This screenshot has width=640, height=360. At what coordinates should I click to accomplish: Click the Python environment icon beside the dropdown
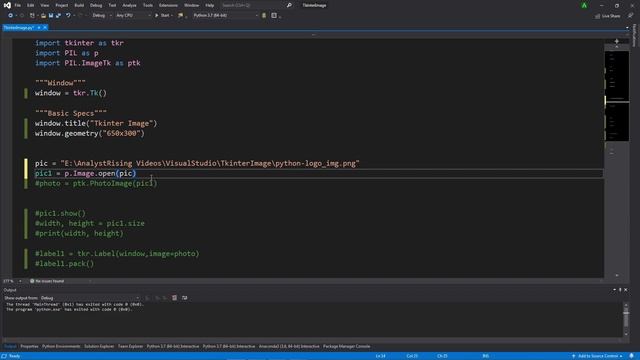tap(264, 16)
